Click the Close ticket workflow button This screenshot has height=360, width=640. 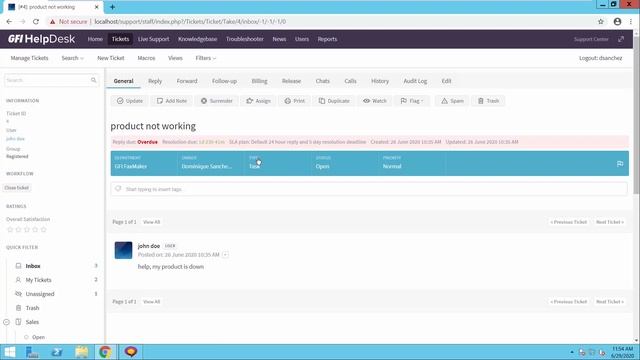(x=17, y=188)
